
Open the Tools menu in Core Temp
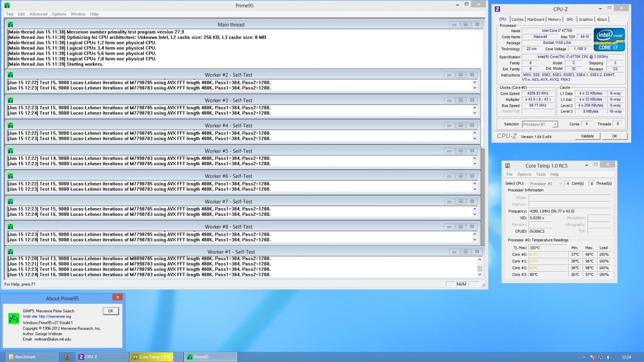541,174
